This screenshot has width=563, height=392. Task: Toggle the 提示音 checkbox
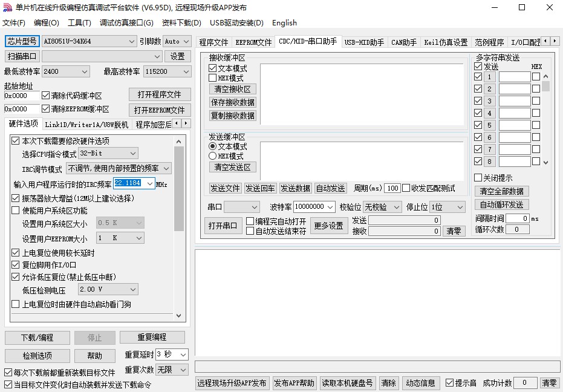449,383
